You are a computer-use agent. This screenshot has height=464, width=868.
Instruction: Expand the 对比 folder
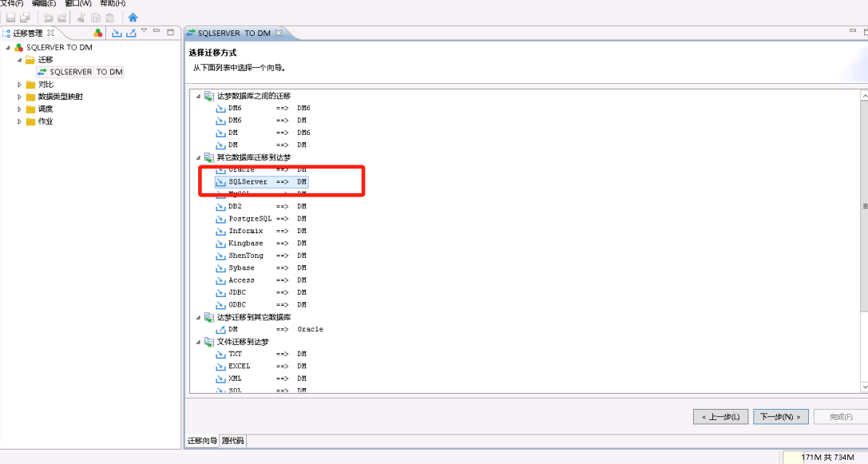click(x=19, y=85)
